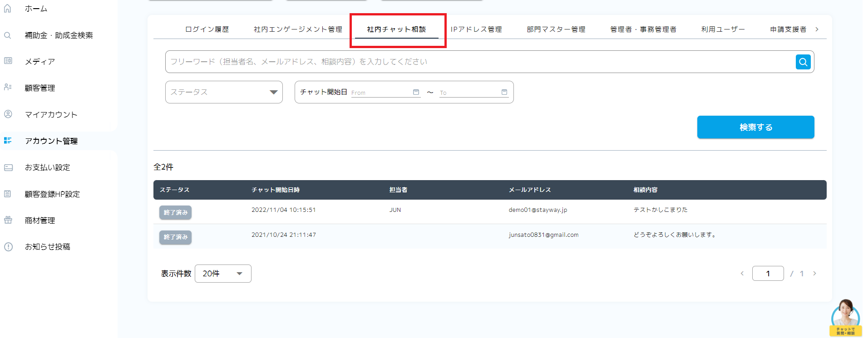
Task: Click the home icon in sidebar
Action: [8, 9]
